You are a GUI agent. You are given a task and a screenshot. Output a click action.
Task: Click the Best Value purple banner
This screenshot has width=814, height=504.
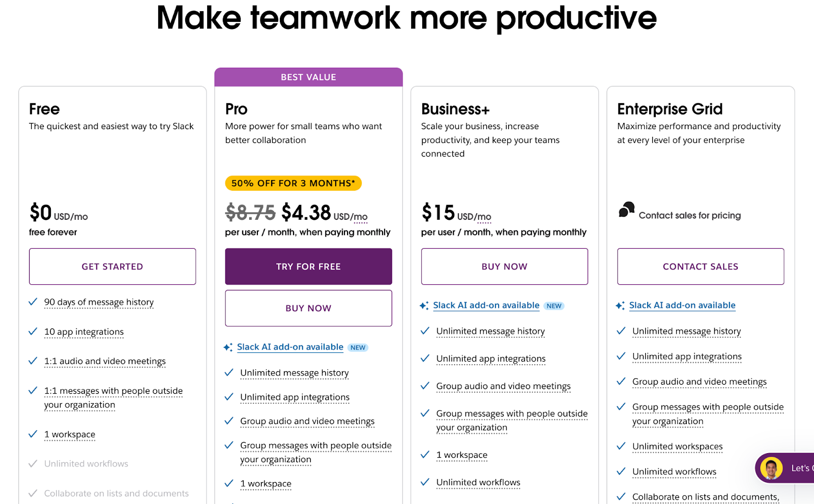point(308,77)
